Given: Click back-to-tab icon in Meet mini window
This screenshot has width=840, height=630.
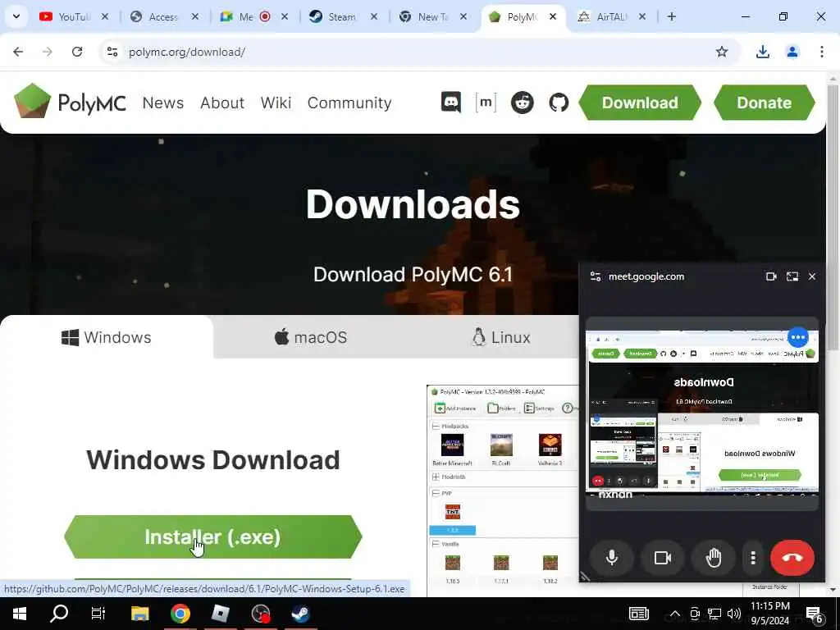Looking at the screenshot, I should (x=792, y=276).
